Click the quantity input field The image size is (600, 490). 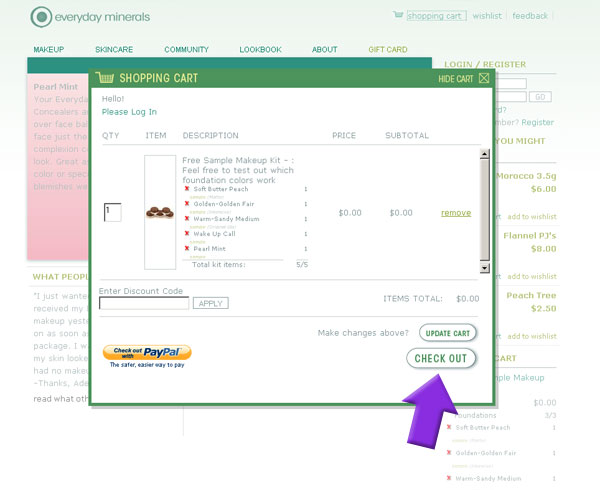113,212
